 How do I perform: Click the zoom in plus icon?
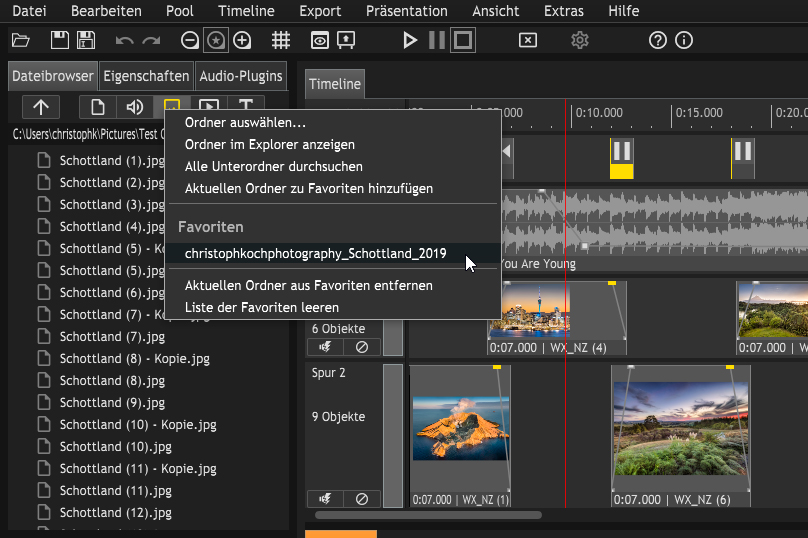[242, 41]
